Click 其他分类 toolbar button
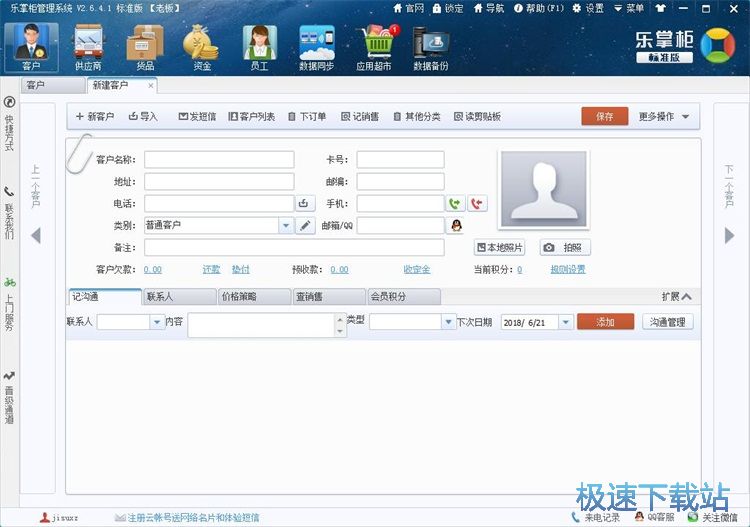750x527 pixels. point(417,116)
